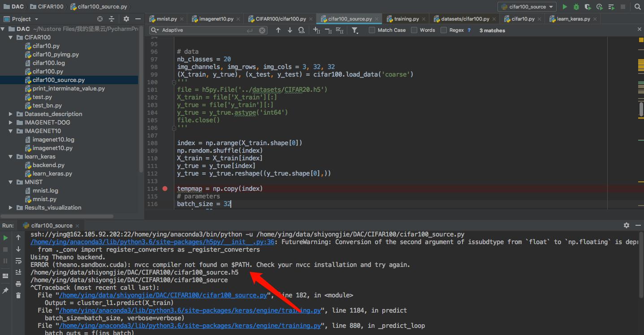Open Project panel settings gear
Viewport: 644px width, 335px height.
(126, 19)
